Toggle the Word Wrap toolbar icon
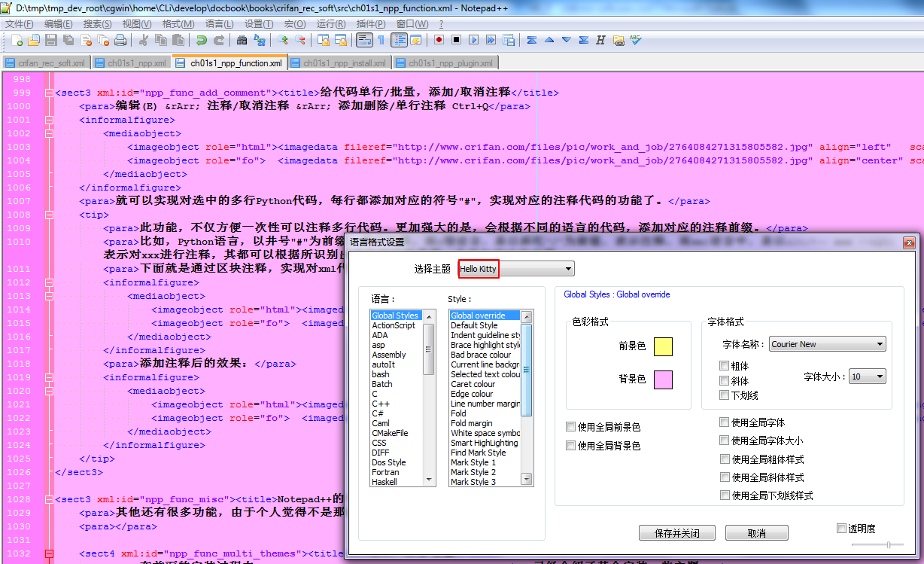Image resolution: width=924 pixels, height=564 pixels. (364, 40)
